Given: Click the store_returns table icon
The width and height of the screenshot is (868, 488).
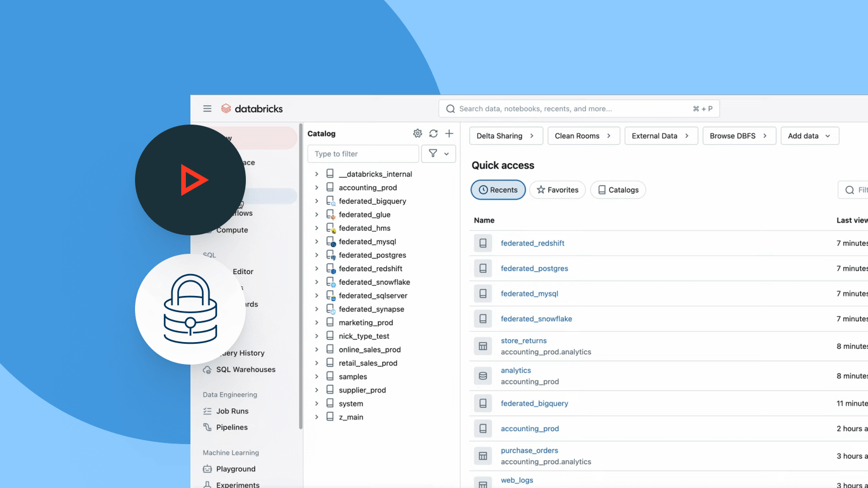Looking at the screenshot, I should (x=483, y=346).
